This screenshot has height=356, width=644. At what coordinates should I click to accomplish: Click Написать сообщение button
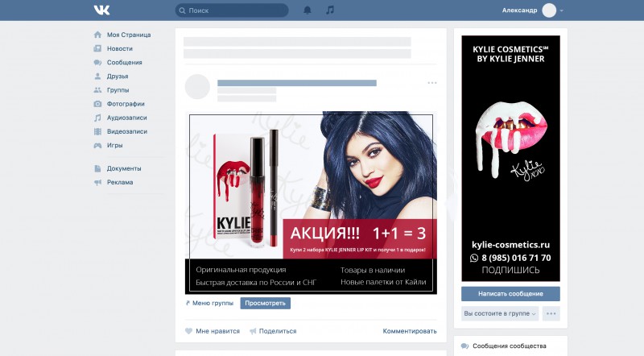(510, 293)
